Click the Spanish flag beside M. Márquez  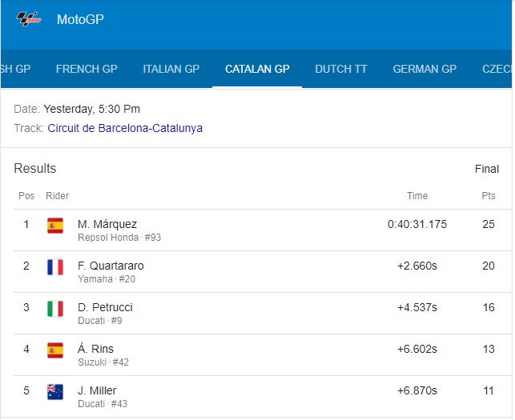pyautogui.click(x=55, y=226)
